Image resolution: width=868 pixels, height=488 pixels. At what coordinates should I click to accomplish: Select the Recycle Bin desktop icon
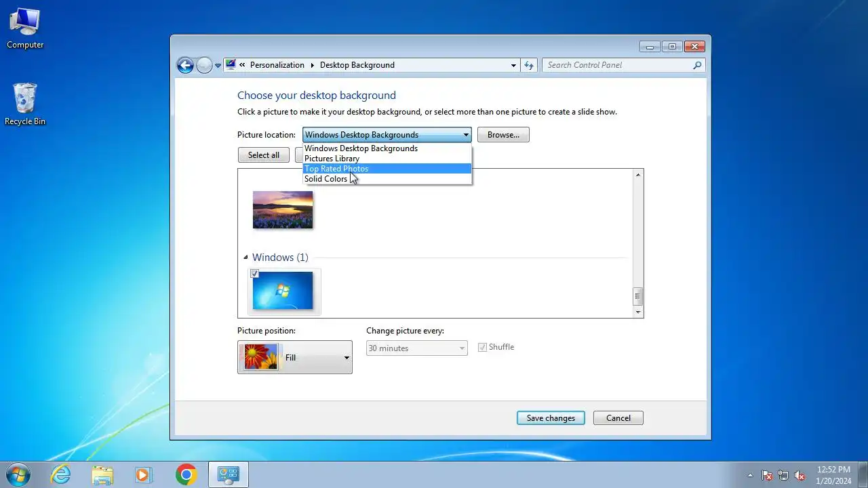tap(25, 104)
